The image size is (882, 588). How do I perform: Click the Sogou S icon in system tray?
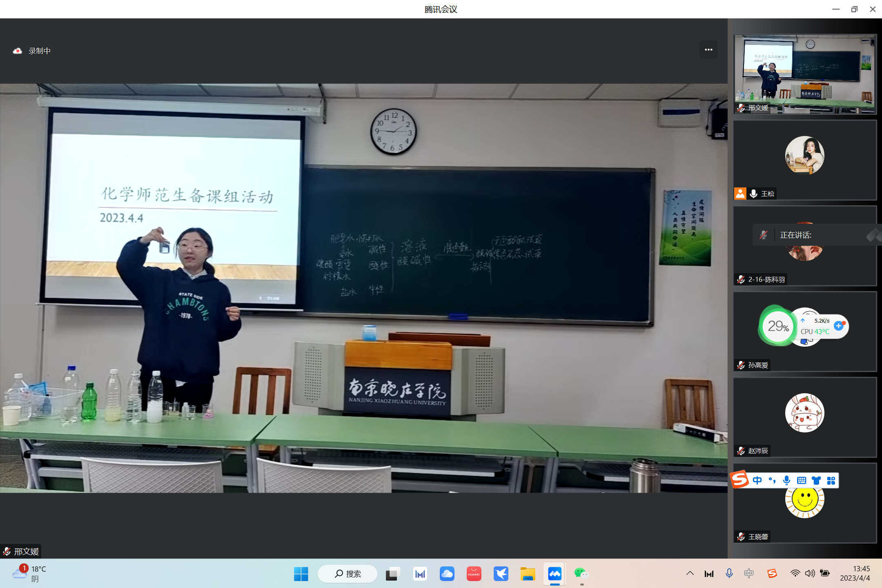[x=772, y=574]
